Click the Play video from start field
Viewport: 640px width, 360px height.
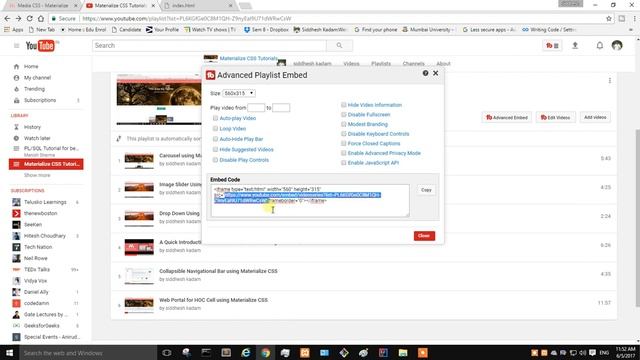[256, 108]
